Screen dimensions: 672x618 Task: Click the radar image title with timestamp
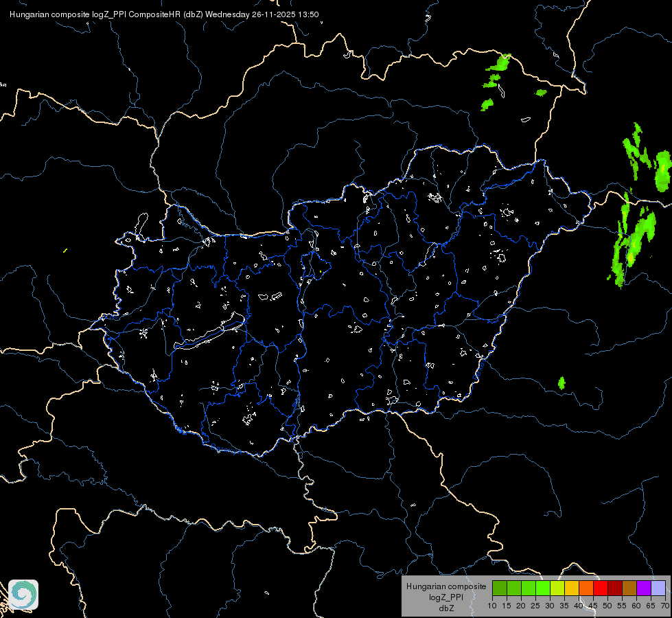tap(164, 14)
